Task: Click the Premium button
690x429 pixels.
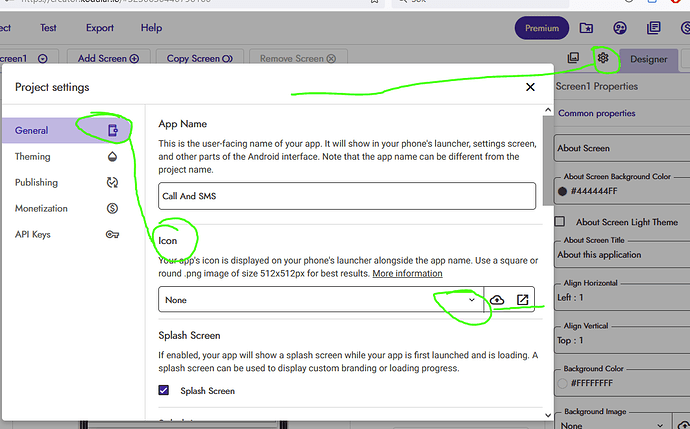Action: pyautogui.click(x=541, y=28)
